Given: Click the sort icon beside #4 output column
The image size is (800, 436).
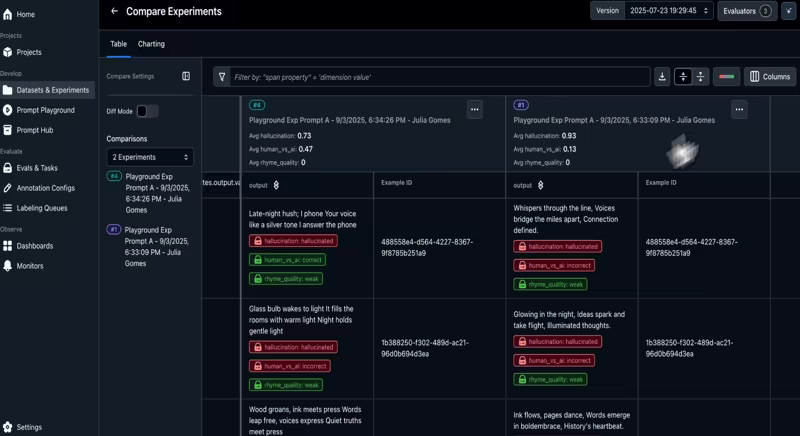Looking at the screenshot, I should [276, 185].
